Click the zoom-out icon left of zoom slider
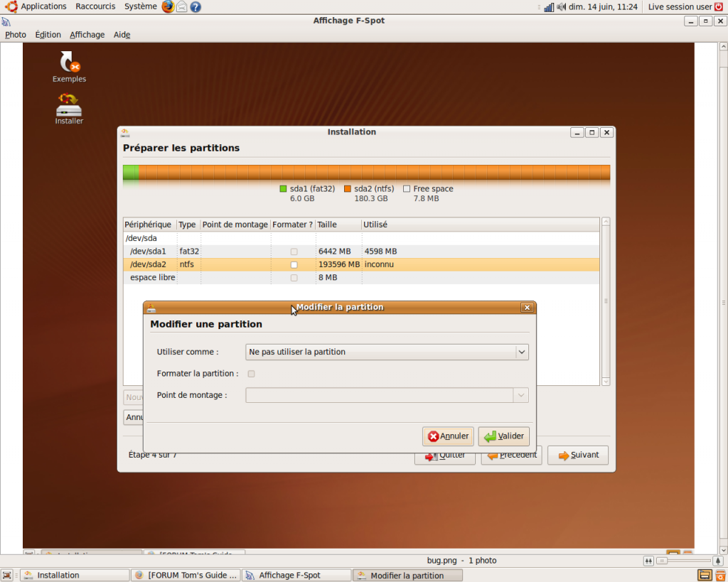This screenshot has height=582, width=728. click(648, 561)
